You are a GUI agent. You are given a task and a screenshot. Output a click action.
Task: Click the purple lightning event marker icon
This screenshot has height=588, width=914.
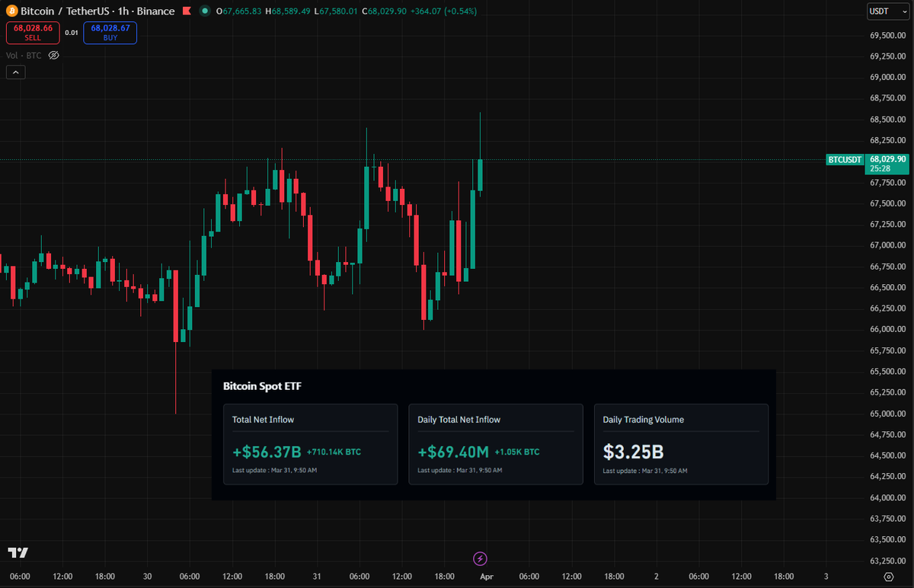tap(480, 559)
